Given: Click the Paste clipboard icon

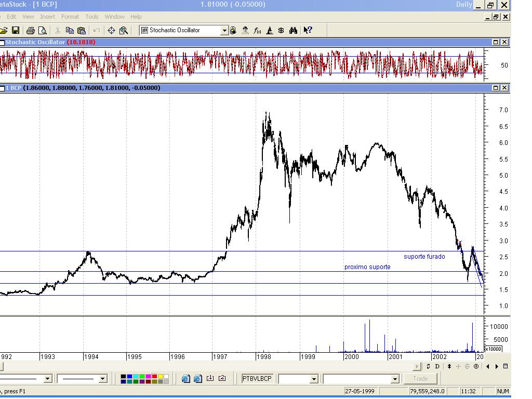Looking at the screenshot, I should click(x=82, y=31).
